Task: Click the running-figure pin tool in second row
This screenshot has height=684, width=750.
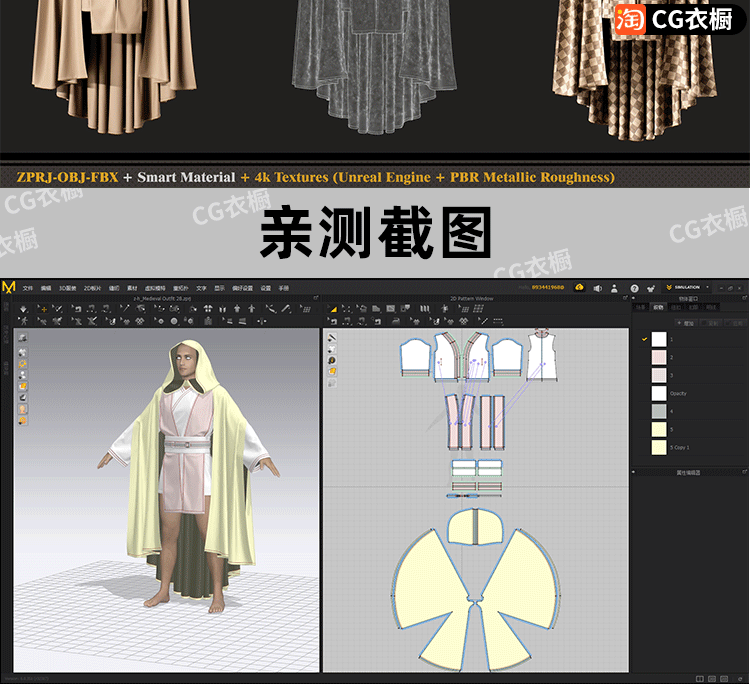Action: (24, 321)
